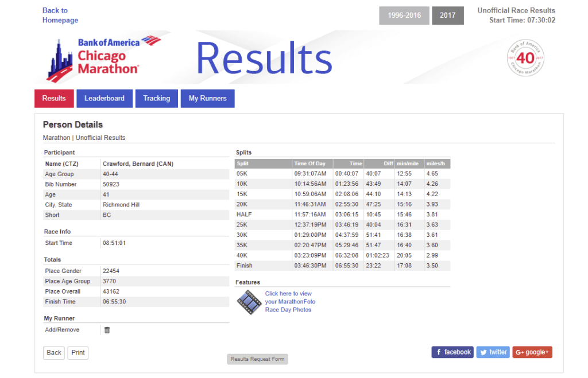Image resolution: width=588 pixels, height=378 pixels.
Task: Click the Back button
Action: (x=53, y=353)
